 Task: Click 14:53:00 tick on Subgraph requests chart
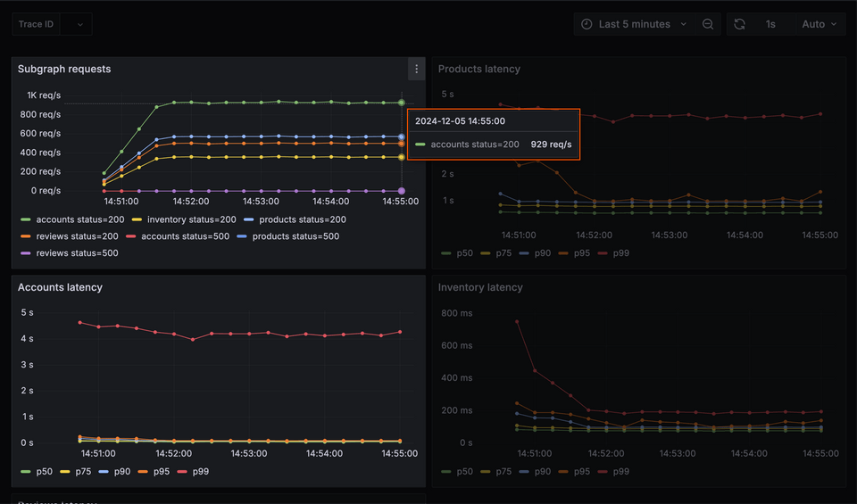pos(261,201)
